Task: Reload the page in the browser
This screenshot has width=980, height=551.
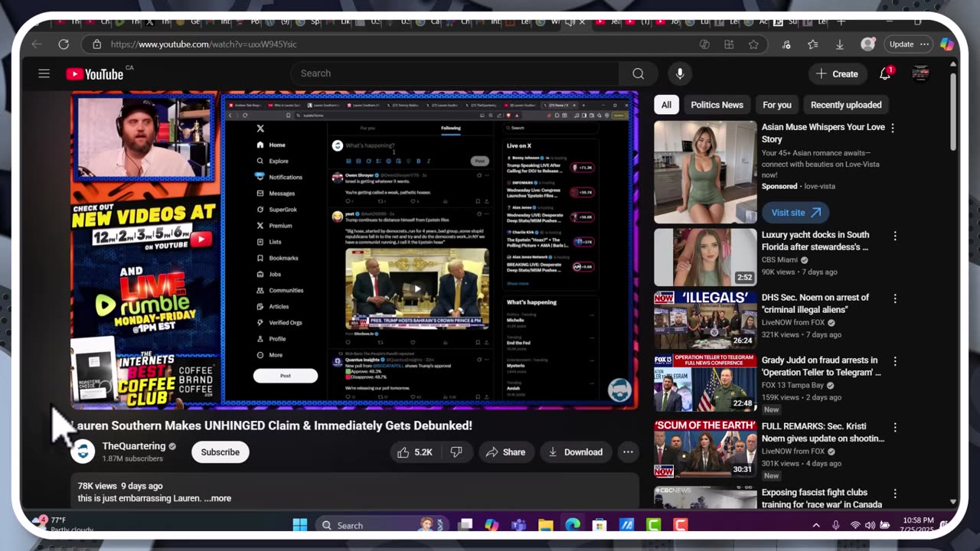Action: [64, 44]
